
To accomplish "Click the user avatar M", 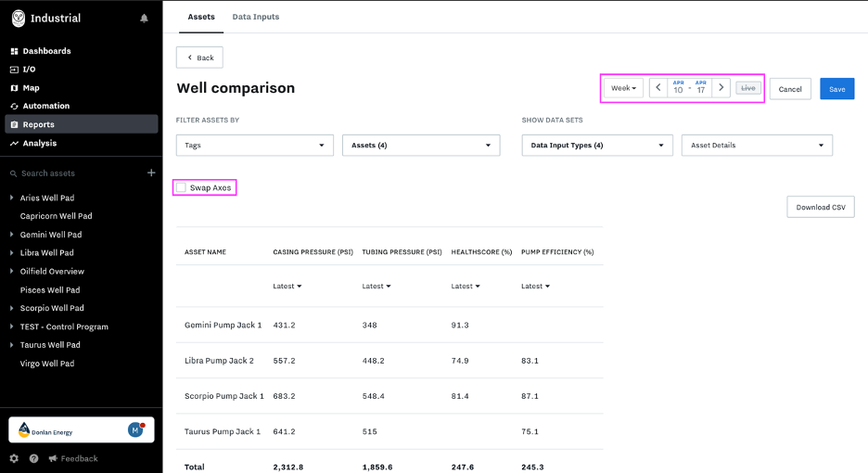I will pyautogui.click(x=135, y=429).
